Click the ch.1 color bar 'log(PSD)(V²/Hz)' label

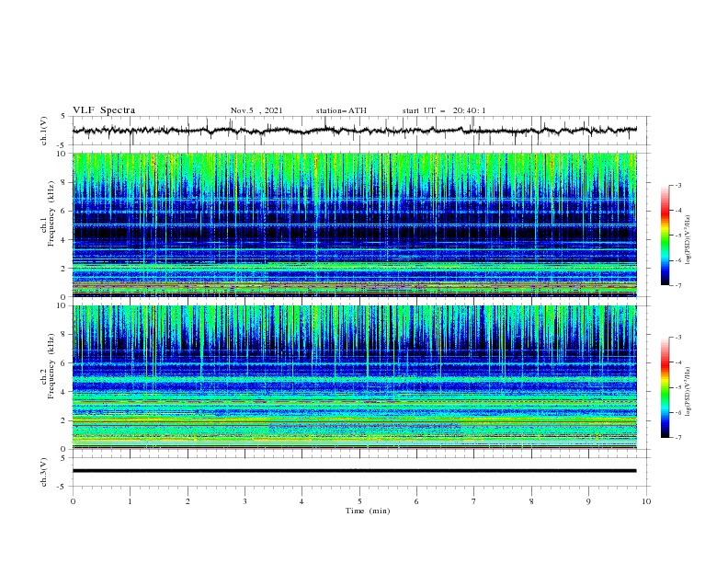coord(688,240)
